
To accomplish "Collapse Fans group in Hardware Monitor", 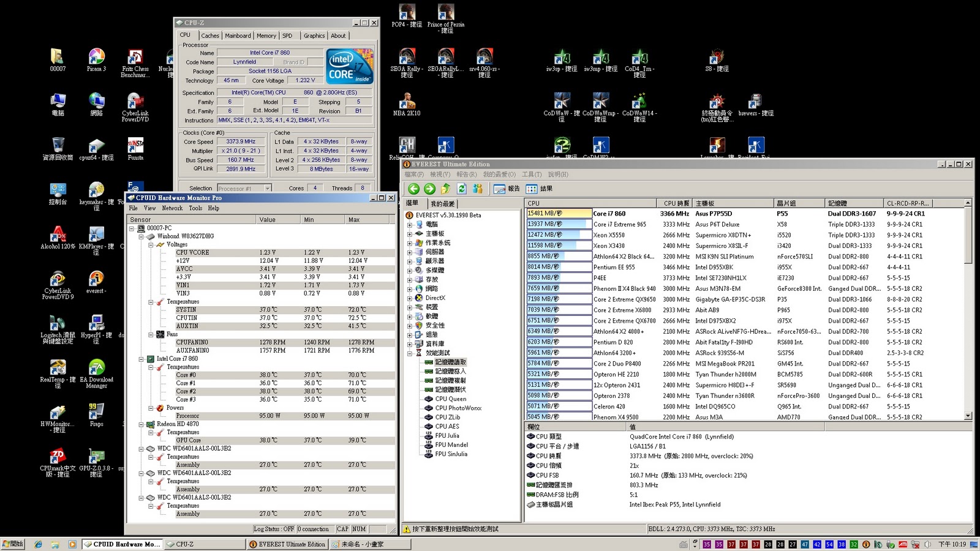I will (151, 334).
